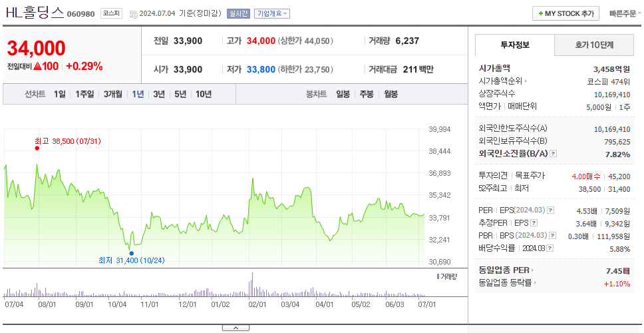Click the plus icon on MY STOCK 추가

click(541, 13)
